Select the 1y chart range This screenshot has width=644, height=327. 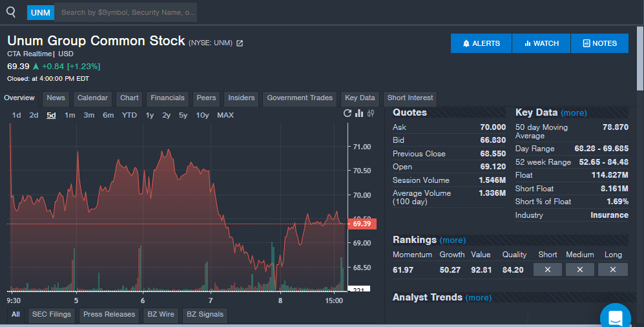[149, 115]
